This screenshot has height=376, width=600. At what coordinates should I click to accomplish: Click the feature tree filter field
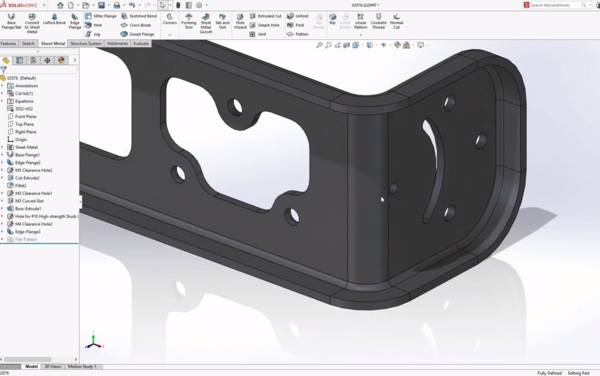click(42, 70)
